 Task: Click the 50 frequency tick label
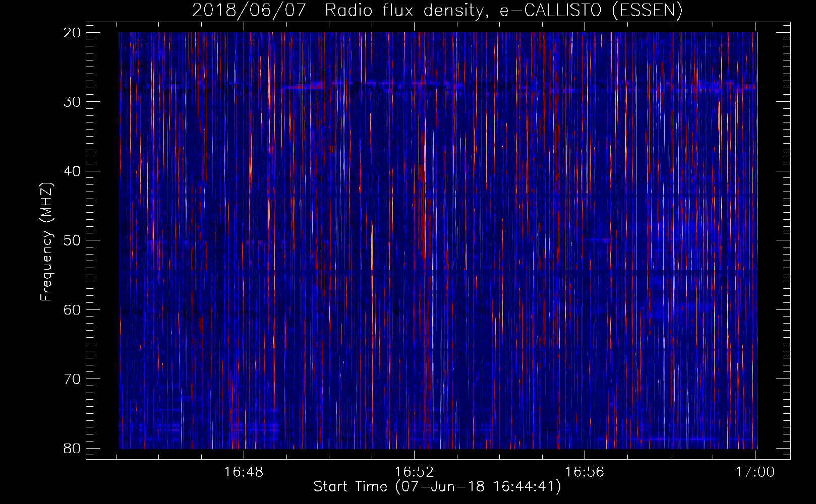[73, 240]
